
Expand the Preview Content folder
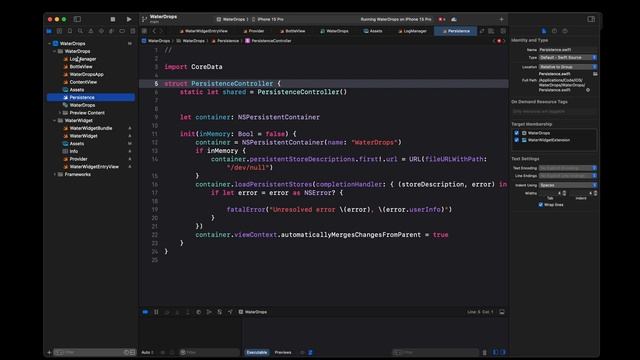point(60,113)
